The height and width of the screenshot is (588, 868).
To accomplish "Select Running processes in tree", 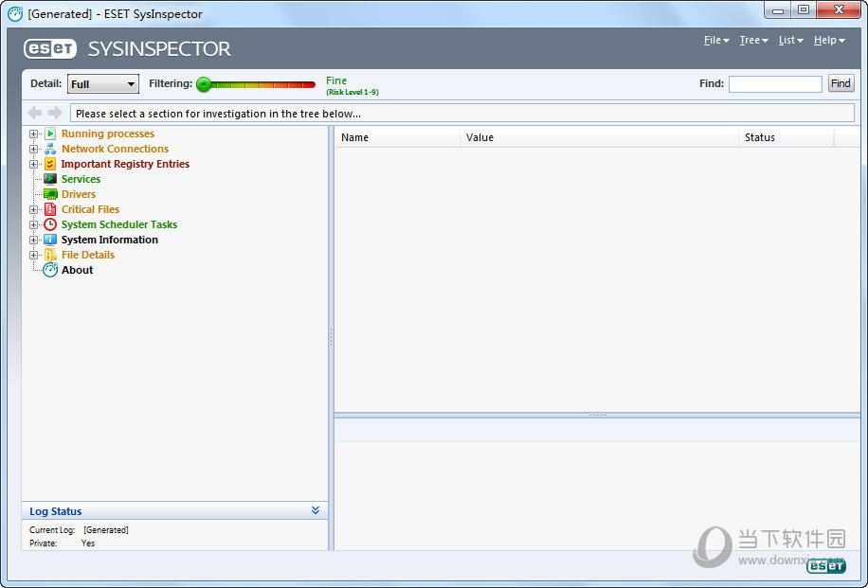I will (x=108, y=134).
